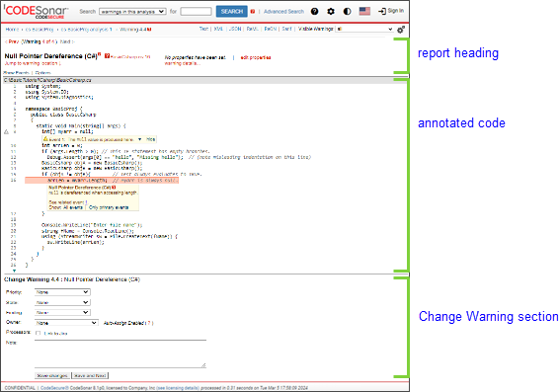This screenshot has width=559, height=392.
Task: Click the Options link under heading
Action: (x=42, y=73)
